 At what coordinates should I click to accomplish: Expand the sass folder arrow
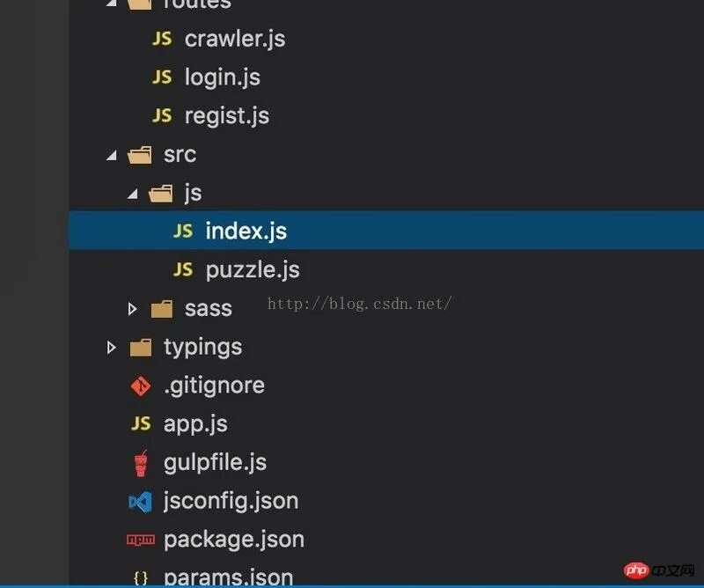coord(132,309)
